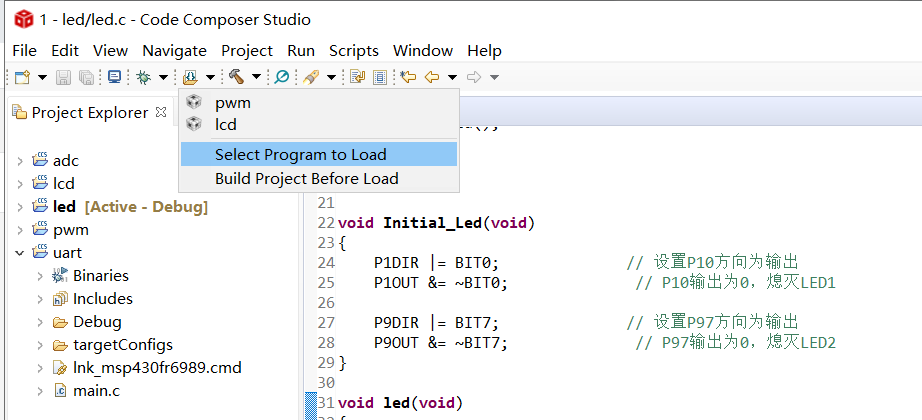Viewport: 922px width, 420px height.
Task: Expand the Debug folder
Action: (x=40, y=322)
